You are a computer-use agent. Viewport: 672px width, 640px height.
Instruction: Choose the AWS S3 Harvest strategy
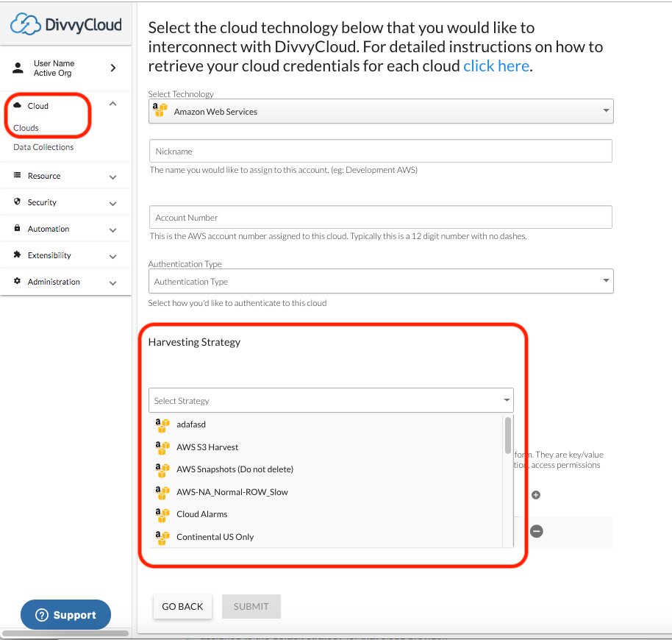click(x=326, y=447)
